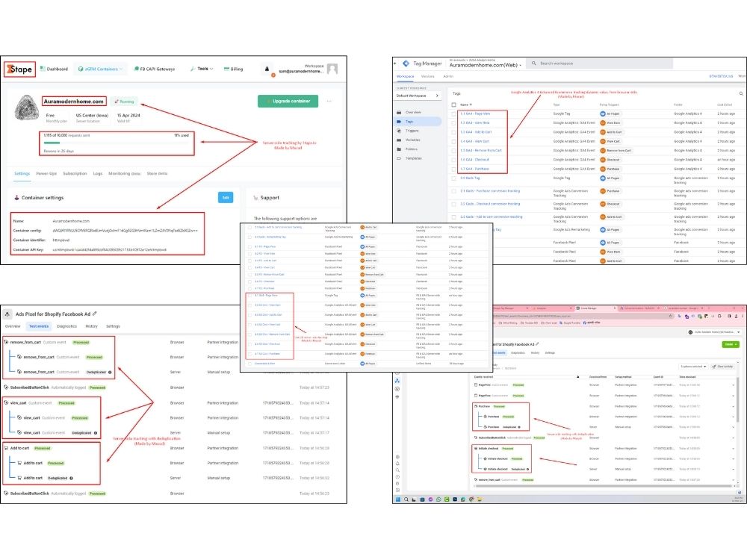
Task: Click the notification bell in Stape
Action: 267,69
